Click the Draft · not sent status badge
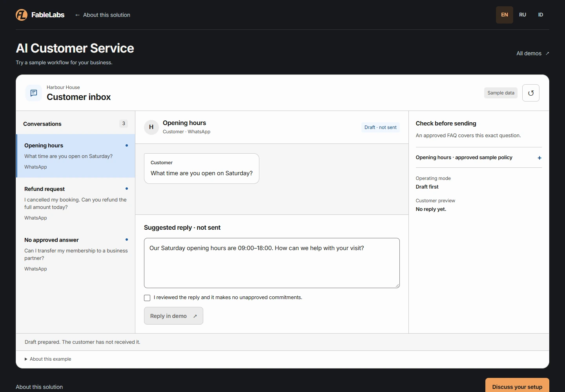Viewport: 565px width, 392px height. coord(380,127)
